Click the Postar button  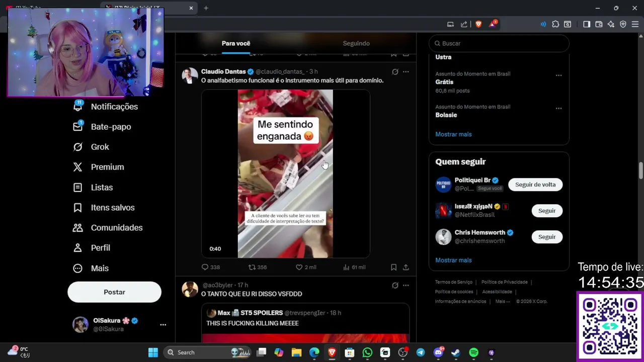(114, 292)
